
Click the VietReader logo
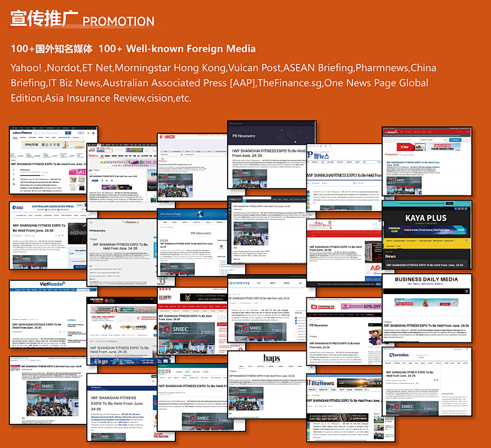click(x=52, y=284)
